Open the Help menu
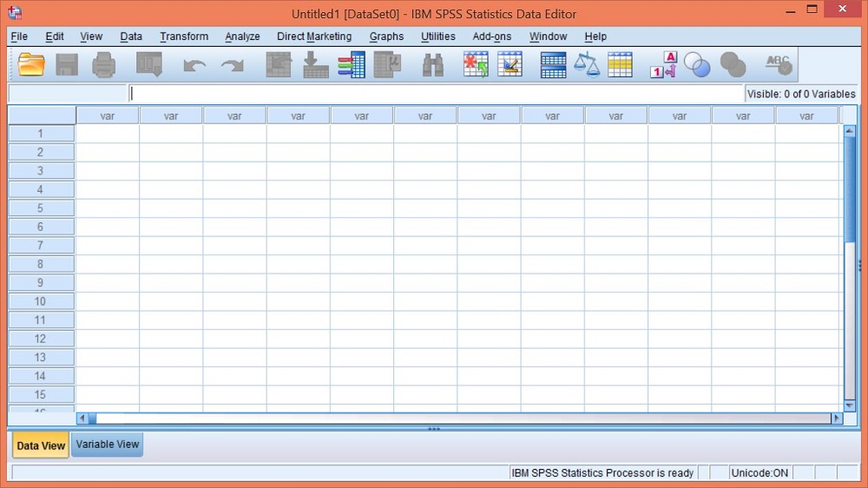This screenshot has width=868, height=488. (x=595, y=36)
